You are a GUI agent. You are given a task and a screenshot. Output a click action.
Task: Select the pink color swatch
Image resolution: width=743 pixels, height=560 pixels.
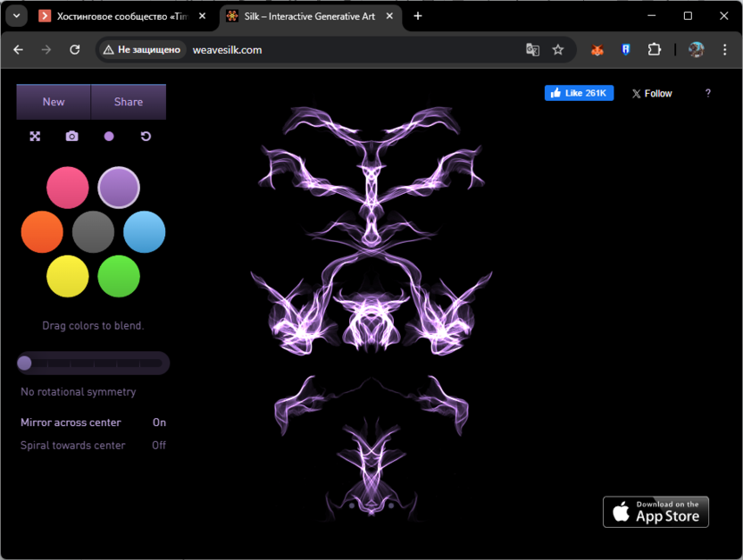(x=68, y=188)
